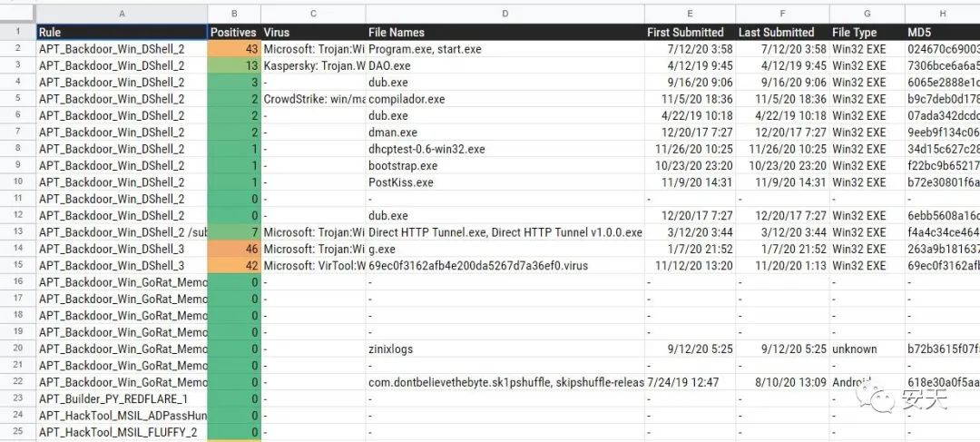980x442 pixels.
Task: Select column B letter header
Action: [234, 13]
